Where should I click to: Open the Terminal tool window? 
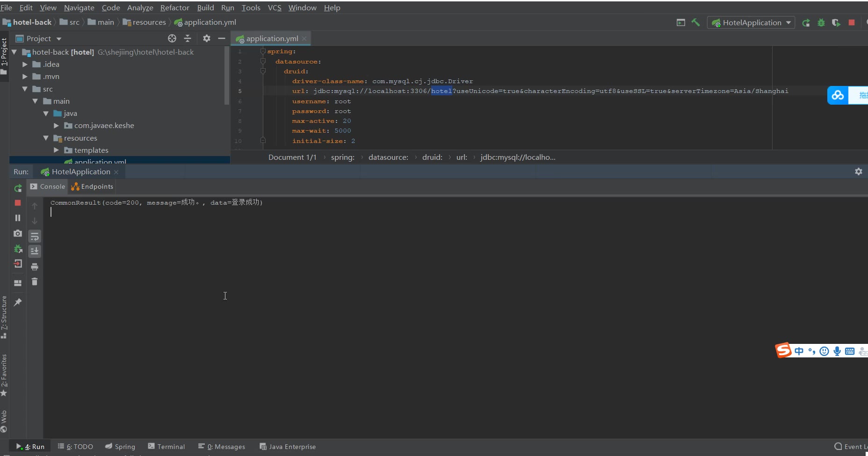click(166, 447)
